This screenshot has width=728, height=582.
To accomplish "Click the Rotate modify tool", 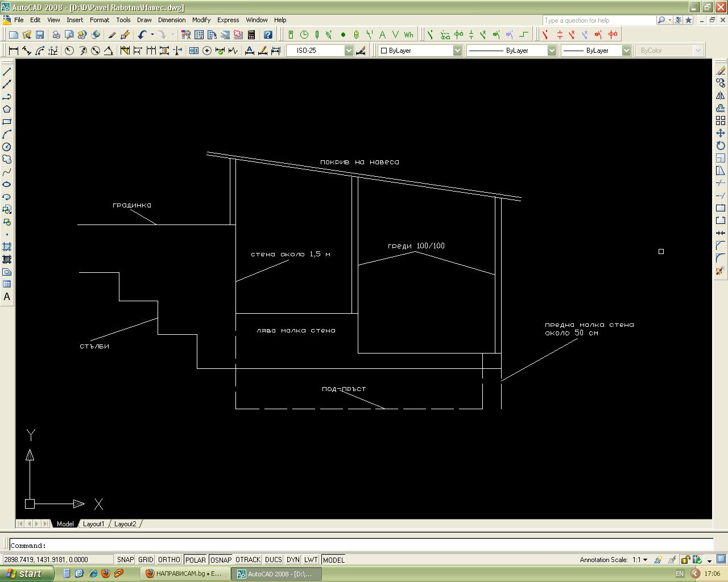I will pos(721,145).
